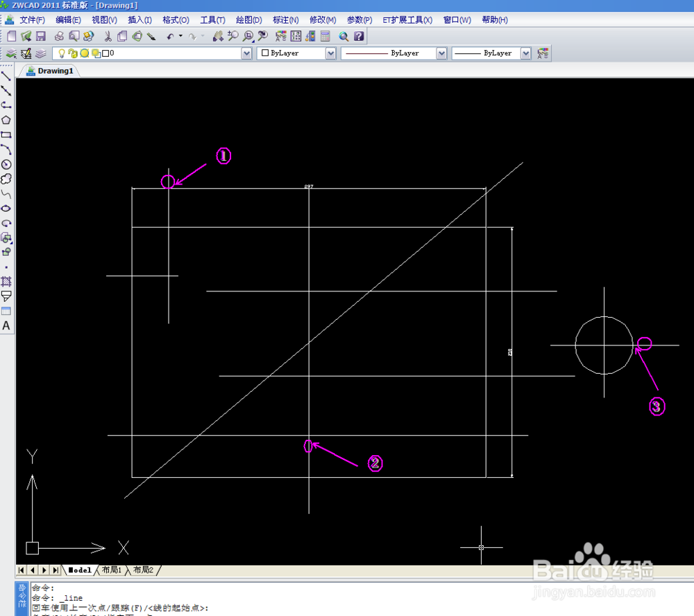Open the Properties palette icon
The width and height of the screenshot is (694, 616).
tap(280, 36)
